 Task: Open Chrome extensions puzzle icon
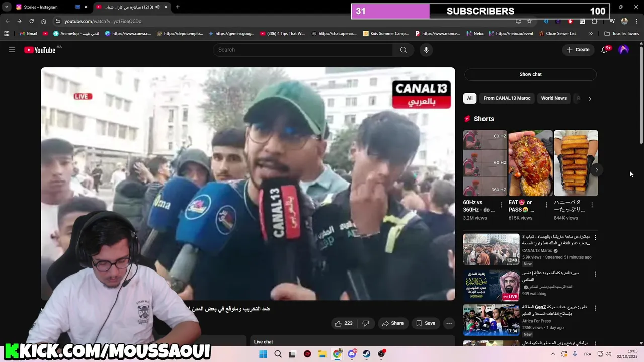pyautogui.click(x=594, y=21)
